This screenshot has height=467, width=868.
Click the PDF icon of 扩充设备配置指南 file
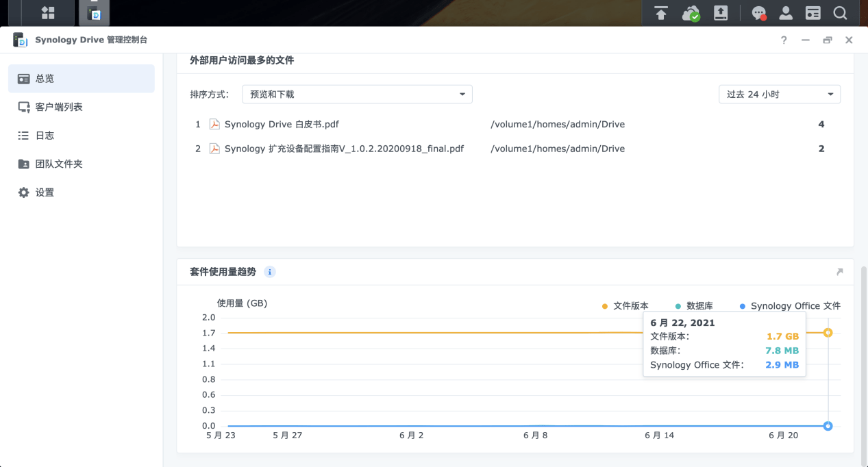click(214, 148)
